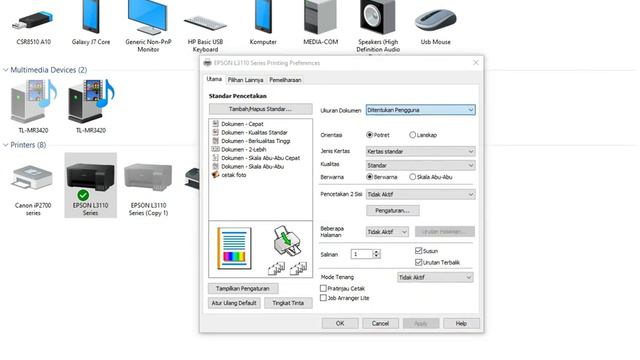Select the grey TL-MR3420 media device
This screenshot has width=640, height=360.
point(33,102)
